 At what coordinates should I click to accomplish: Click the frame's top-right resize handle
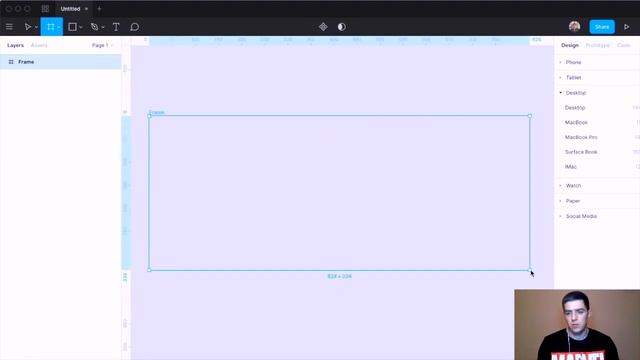530,116
